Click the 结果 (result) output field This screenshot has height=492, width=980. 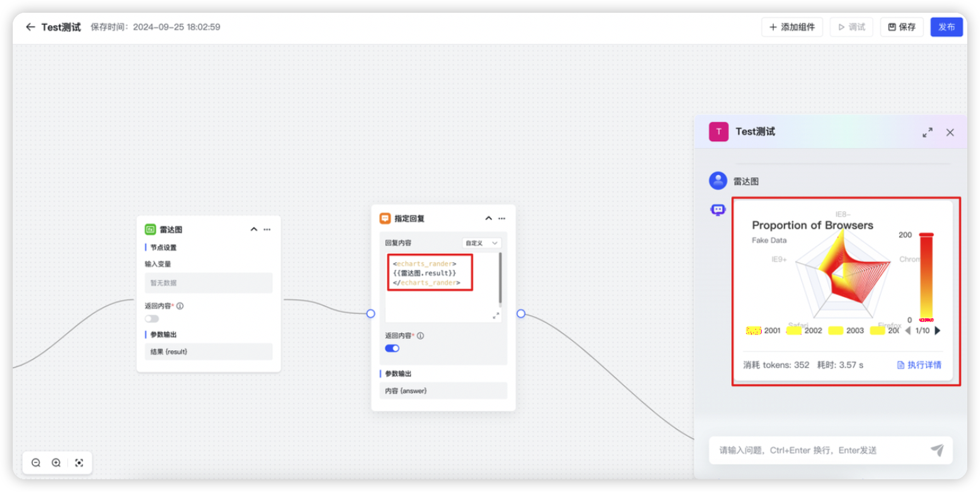point(208,352)
